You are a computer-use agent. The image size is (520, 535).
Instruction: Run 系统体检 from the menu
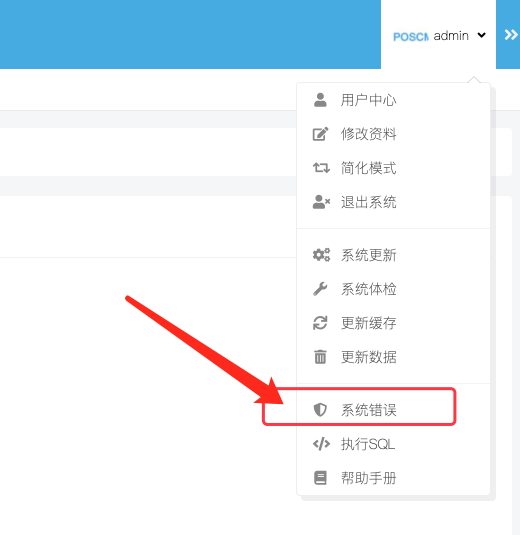tap(393, 289)
